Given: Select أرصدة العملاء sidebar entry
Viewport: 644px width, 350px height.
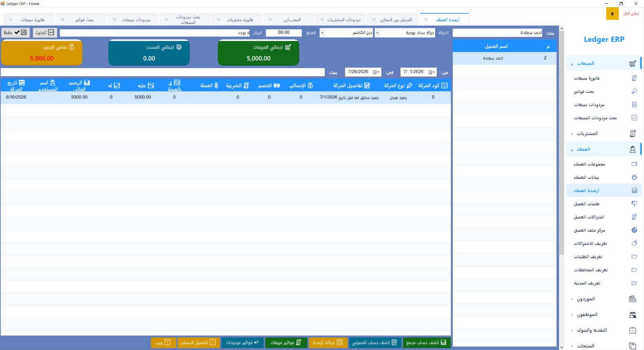Looking at the screenshot, I should [x=604, y=191].
